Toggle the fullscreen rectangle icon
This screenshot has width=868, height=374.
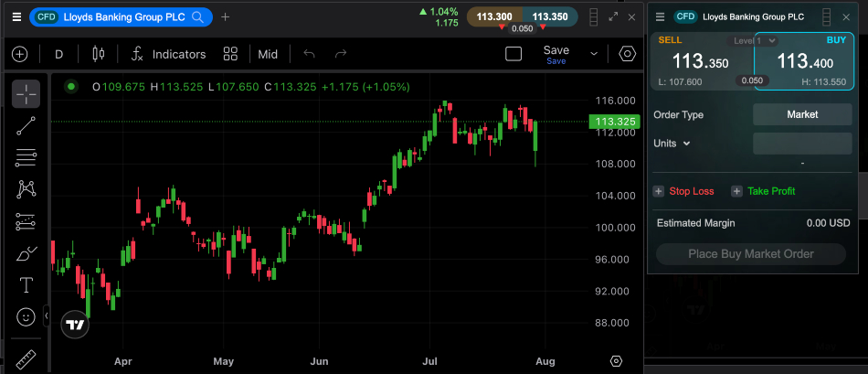pyautogui.click(x=513, y=54)
